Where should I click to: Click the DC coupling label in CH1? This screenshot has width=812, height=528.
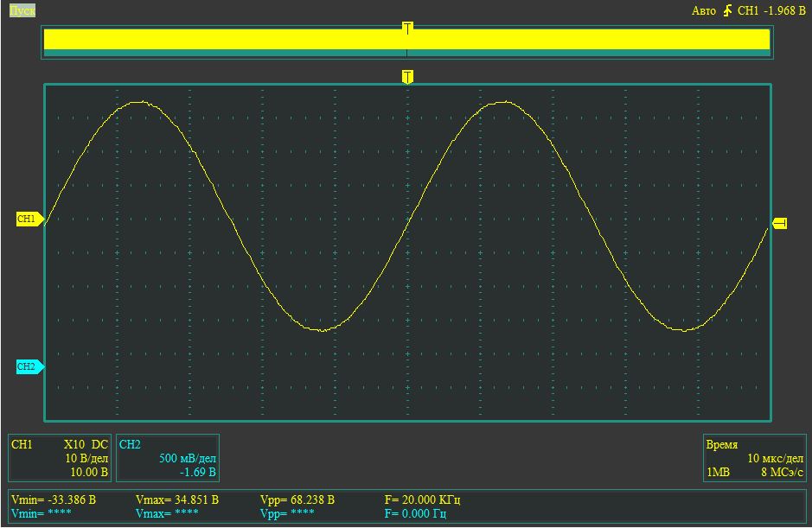click(x=99, y=445)
